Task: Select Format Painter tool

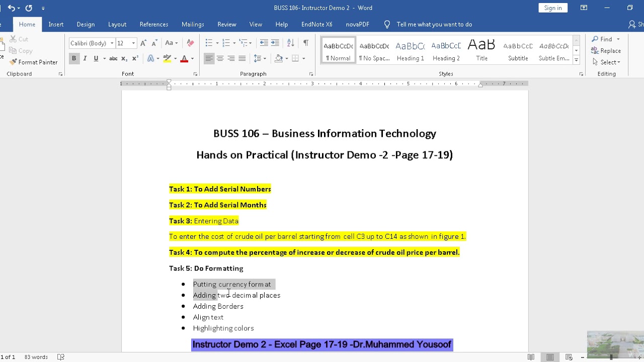Action: 34,62
